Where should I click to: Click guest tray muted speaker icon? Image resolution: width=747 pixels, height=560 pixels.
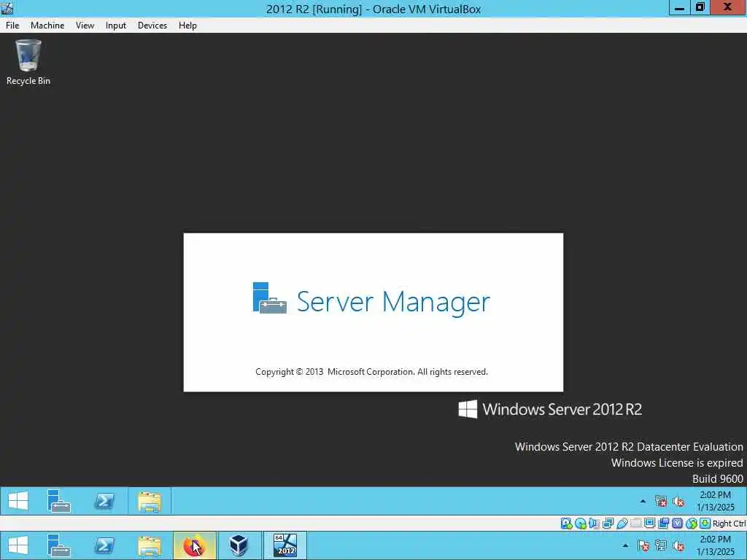click(678, 501)
